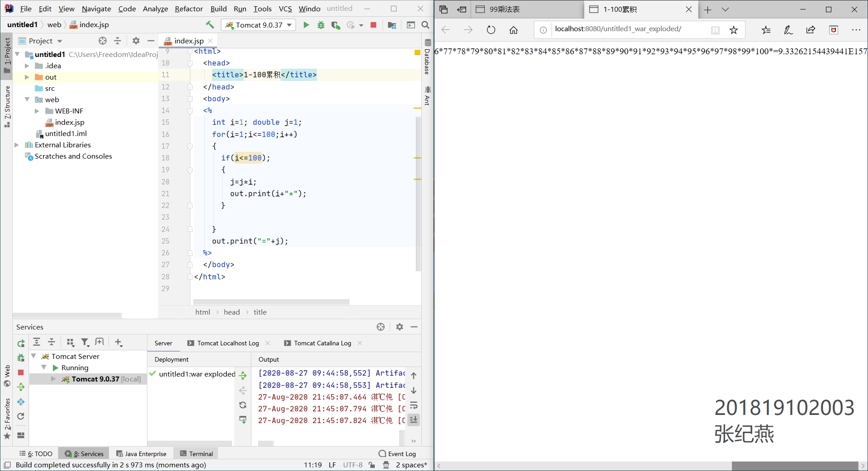This screenshot has width=868, height=471.
Task: Expand the WEB-INF folder
Action: pos(37,111)
